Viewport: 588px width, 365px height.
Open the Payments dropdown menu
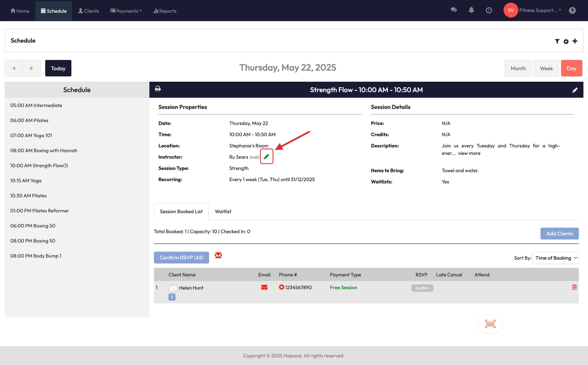tap(126, 11)
